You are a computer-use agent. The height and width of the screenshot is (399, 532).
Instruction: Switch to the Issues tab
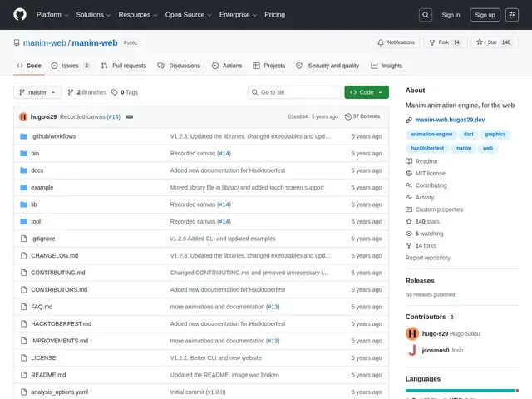71,66
